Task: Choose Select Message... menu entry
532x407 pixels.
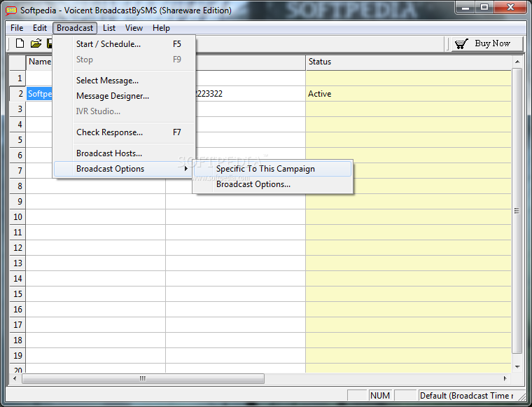Action: tap(124, 81)
